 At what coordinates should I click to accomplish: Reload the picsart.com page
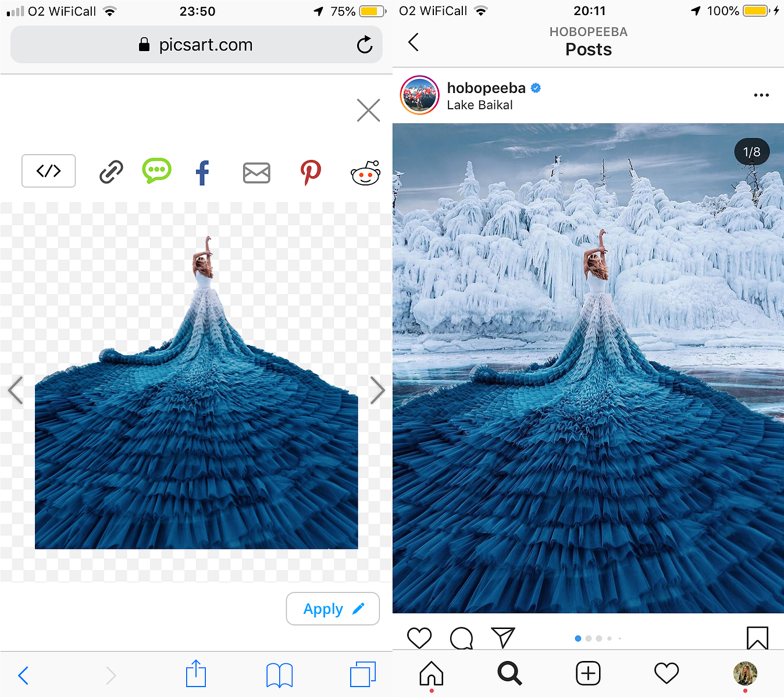pyautogui.click(x=365, y=44)
